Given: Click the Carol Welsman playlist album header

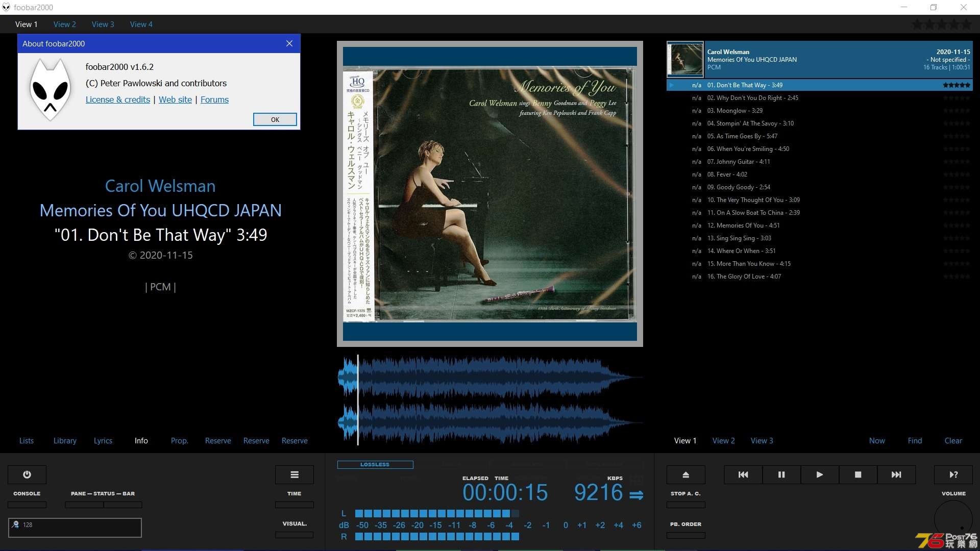Looking at the screenshot, I should tap(820, 59).
